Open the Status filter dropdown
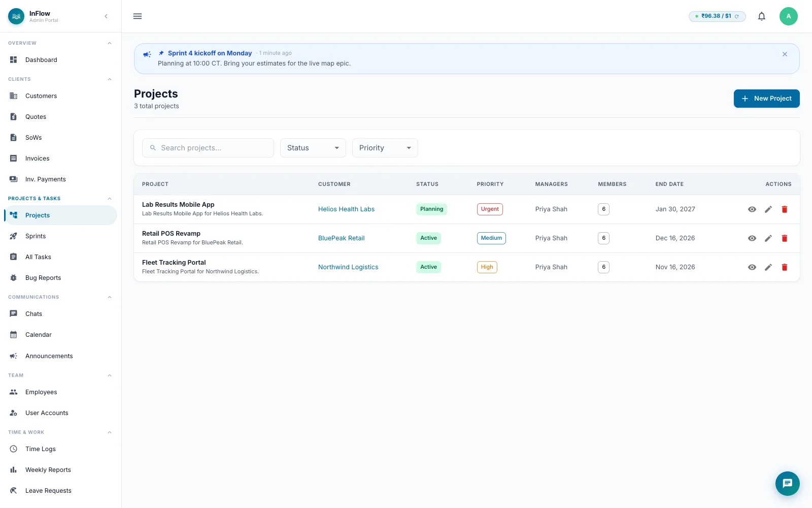812x508 pixels. (313, 148)
